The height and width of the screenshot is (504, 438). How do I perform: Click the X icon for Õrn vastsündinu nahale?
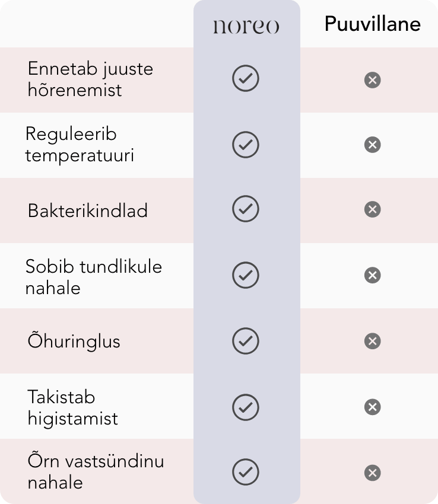pos(372,473)
